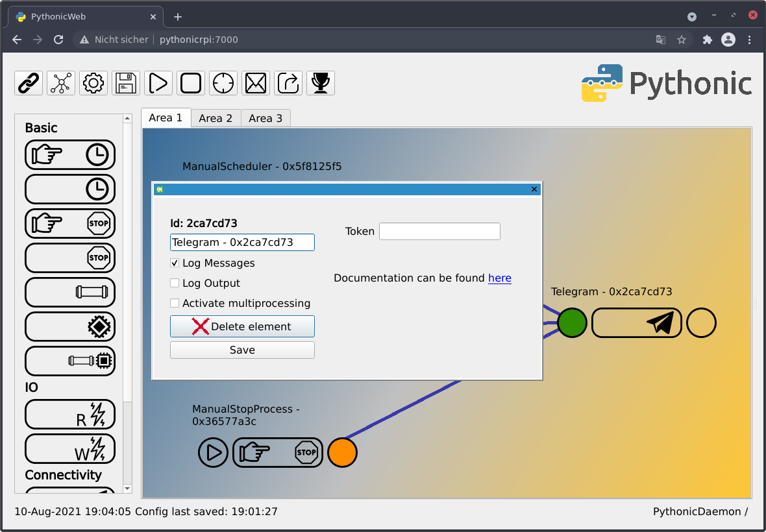
Task: Activate multiprocessing for the Telegram element
Action: [x=175, y=303]
